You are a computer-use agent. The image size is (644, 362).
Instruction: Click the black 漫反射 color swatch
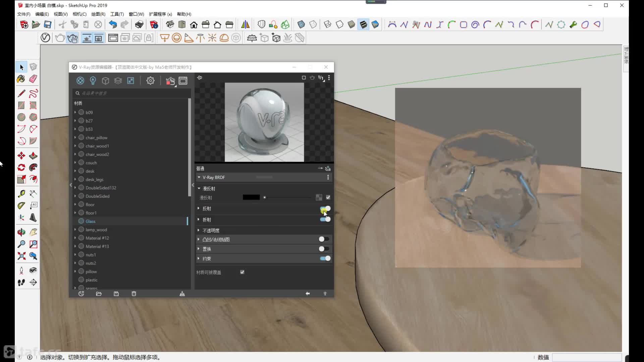click(251, 197)
